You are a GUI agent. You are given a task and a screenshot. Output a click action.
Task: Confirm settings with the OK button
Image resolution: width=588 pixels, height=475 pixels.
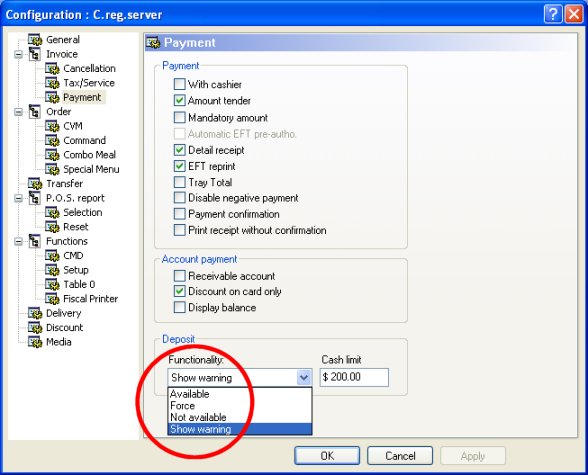point(327,456)
